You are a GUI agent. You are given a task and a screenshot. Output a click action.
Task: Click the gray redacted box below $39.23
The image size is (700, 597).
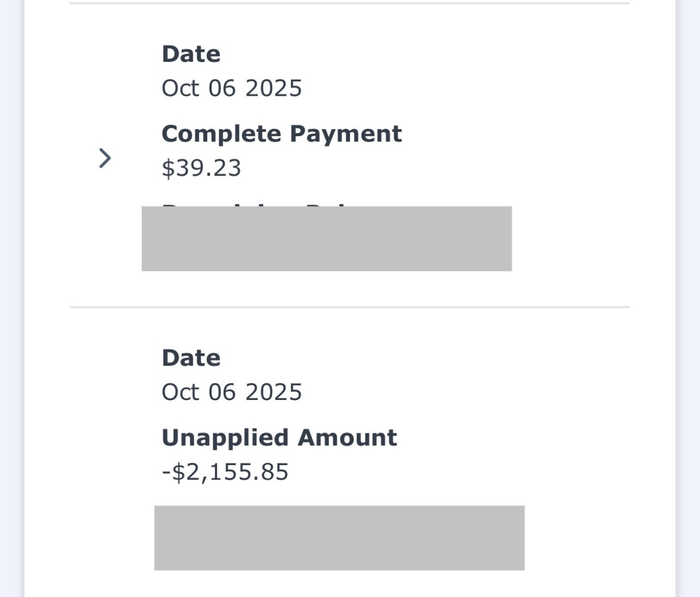pos(326,239)
